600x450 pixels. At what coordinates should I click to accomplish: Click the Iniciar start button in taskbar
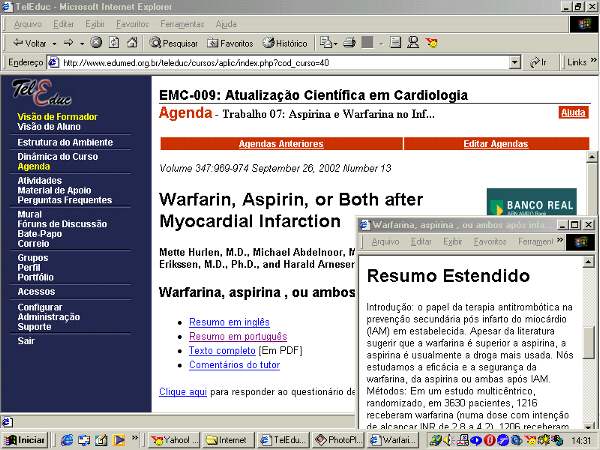25,439
